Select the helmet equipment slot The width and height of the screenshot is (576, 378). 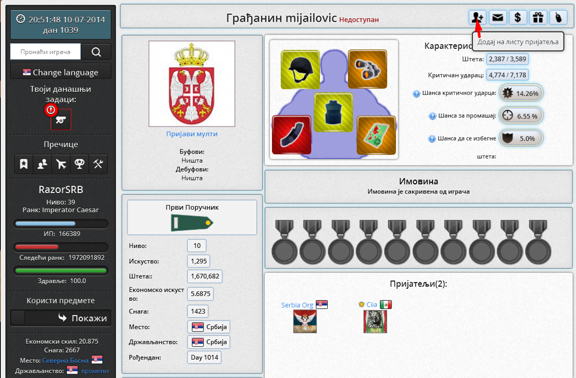(300, 69)
